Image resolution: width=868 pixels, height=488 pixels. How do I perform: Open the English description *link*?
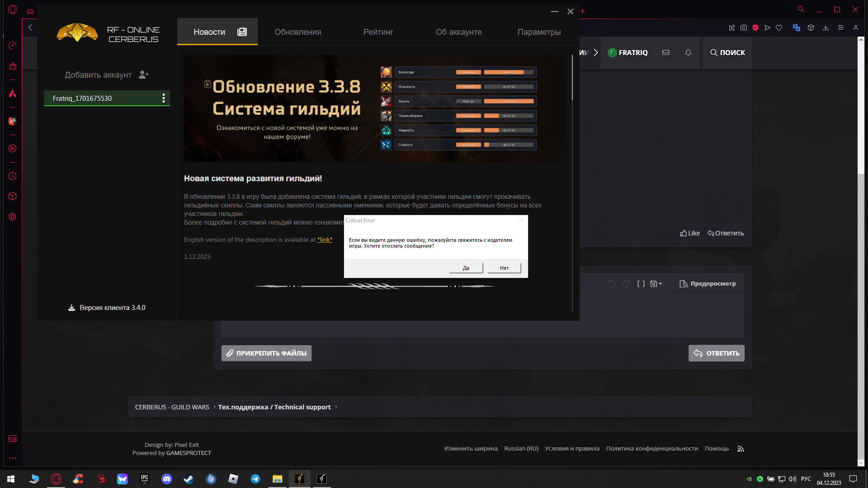point(325,239)
